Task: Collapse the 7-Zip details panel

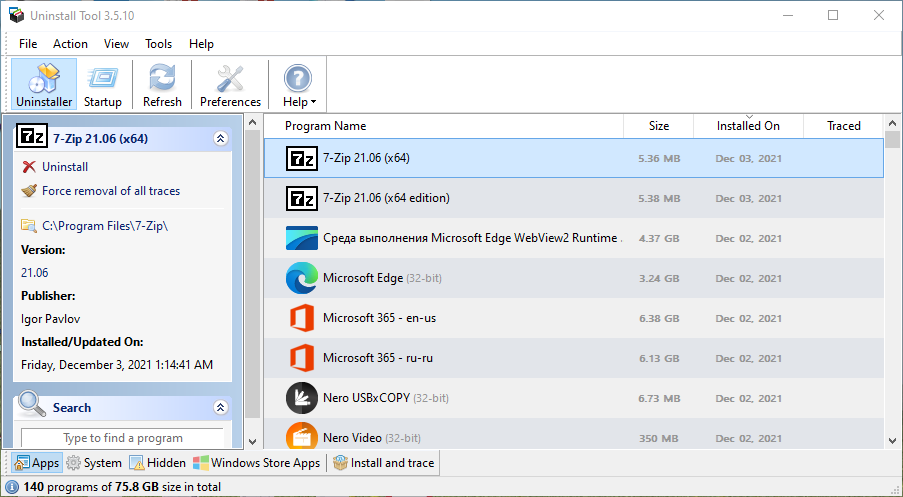Action: click(221, 138)
